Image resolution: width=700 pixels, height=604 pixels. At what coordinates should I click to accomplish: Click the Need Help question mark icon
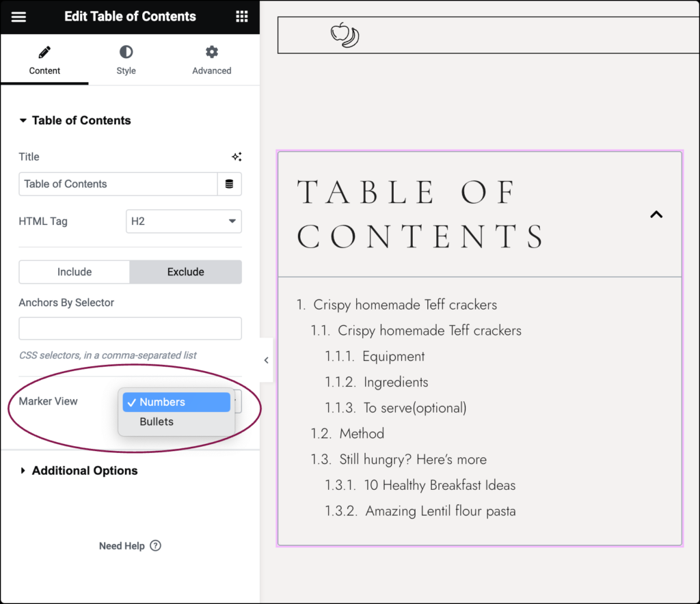pyautogui.click(x=155, y=545)
